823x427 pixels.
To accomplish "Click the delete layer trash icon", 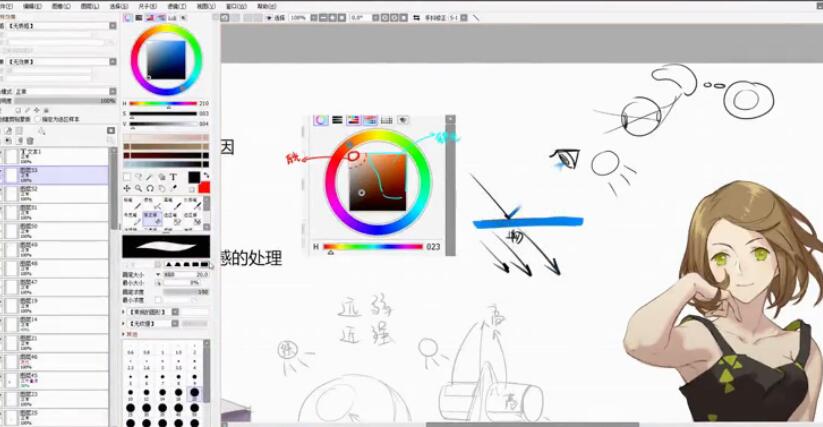I will click(x=30, y=141).
